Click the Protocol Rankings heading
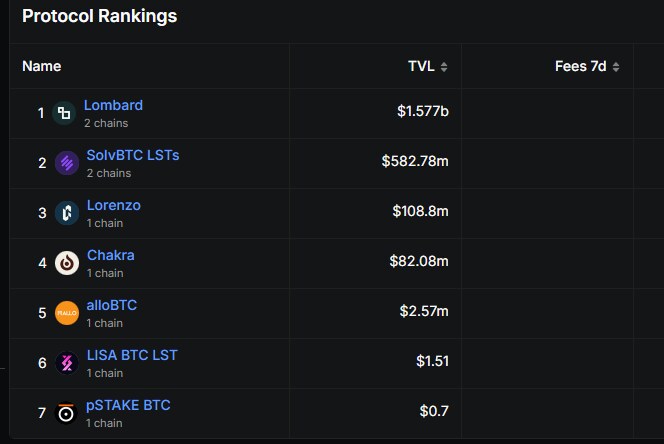This screenshot has height=444, width=664. pos(99,16)
